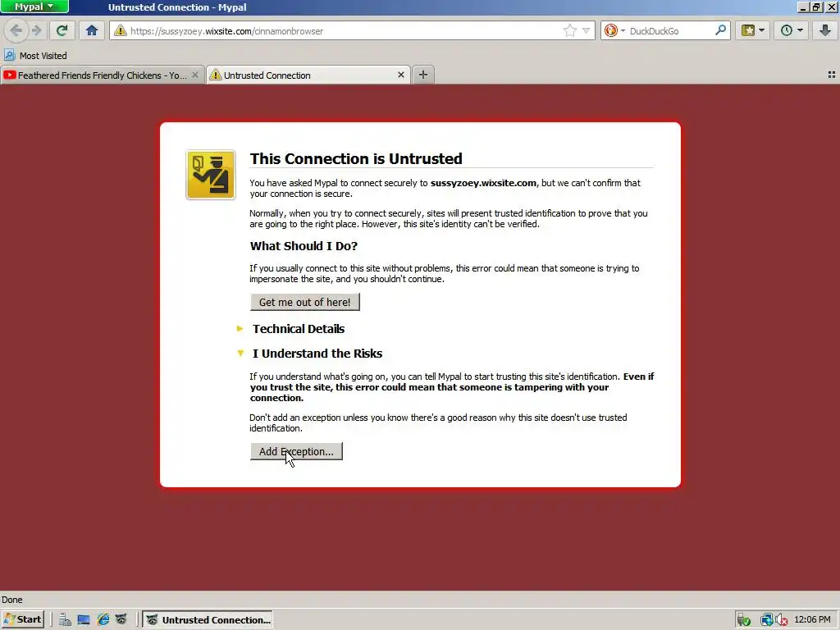Viewport: 840px width, 630px height.
Task: Click the muted volume tray icon
Action: (x=781, y=620)
